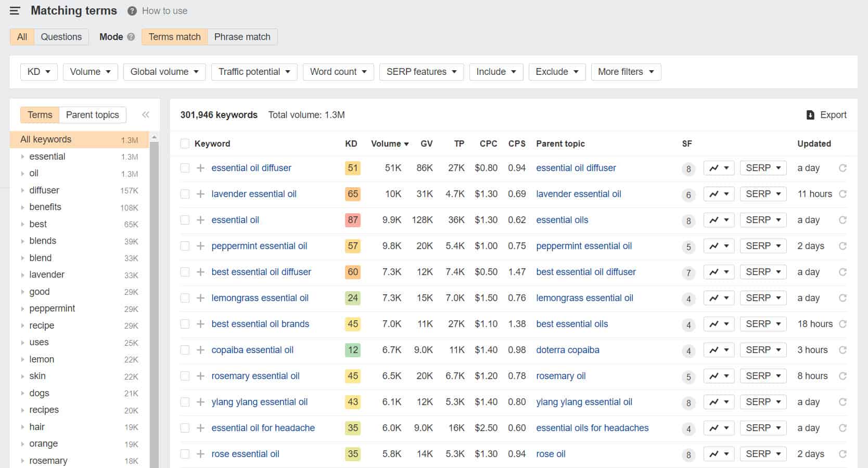The width and height of the screenshot is (868, 468).
Task: Add "copaiba essential oil" using its plus icon
Action: point(200,350)
